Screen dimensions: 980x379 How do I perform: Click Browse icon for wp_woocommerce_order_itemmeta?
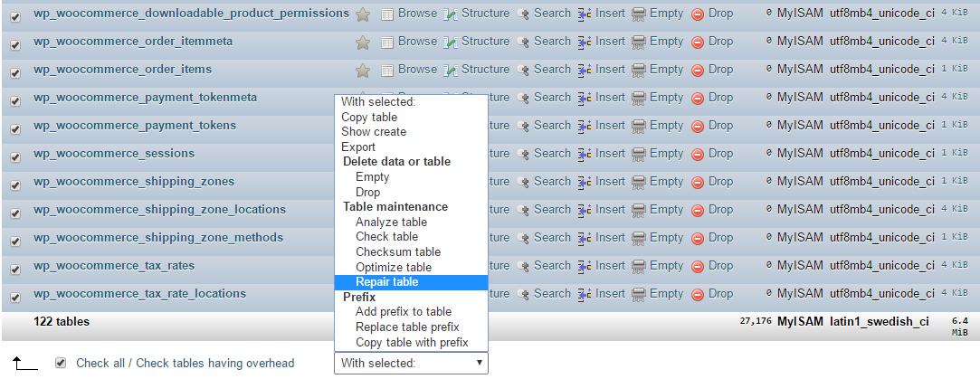point(387,42)
